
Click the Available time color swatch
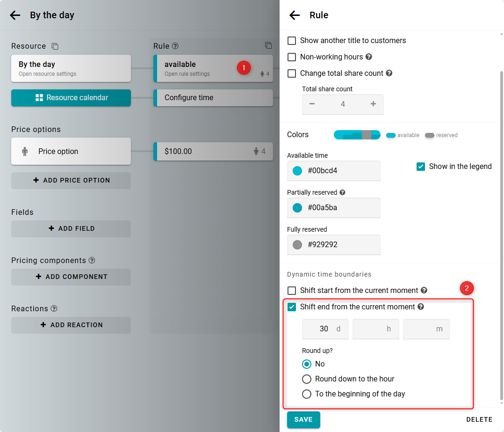(x=297, y=171)
